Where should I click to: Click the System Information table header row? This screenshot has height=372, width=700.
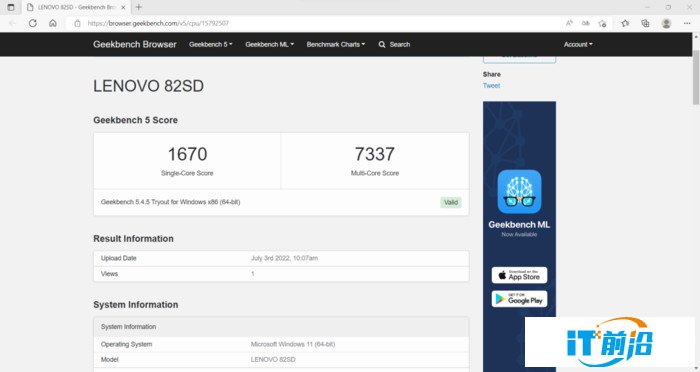tap(281, 327)
